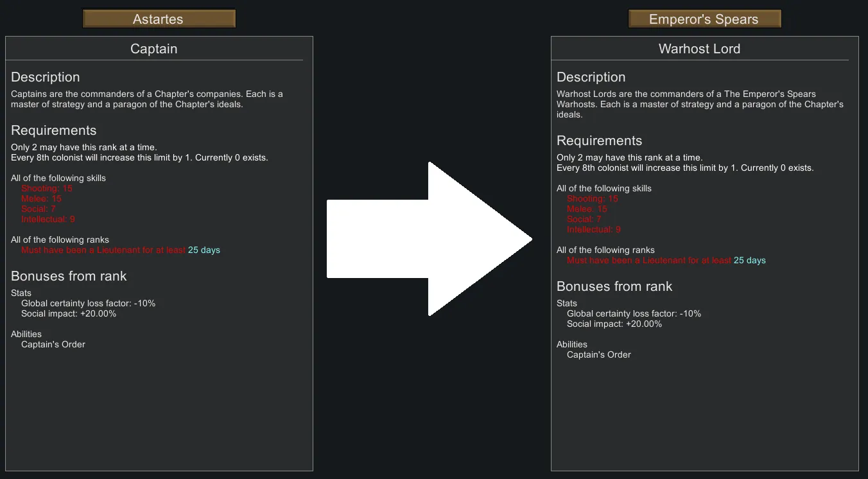Screen dimensions: 868x479
Task: Click Description heading in Warhost Lord panel
Action: (591, 77)
